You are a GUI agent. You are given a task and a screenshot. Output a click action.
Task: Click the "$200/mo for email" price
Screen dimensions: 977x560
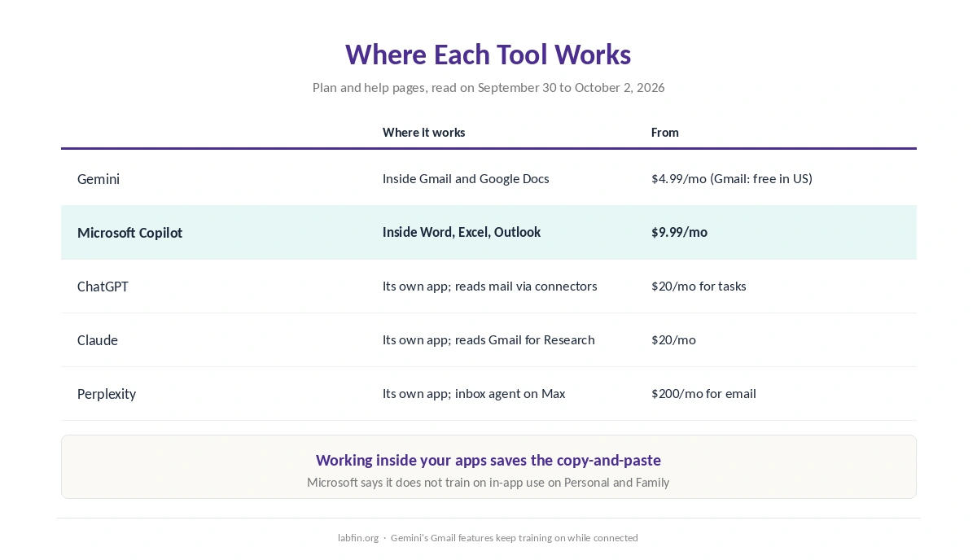click(703, 394)
